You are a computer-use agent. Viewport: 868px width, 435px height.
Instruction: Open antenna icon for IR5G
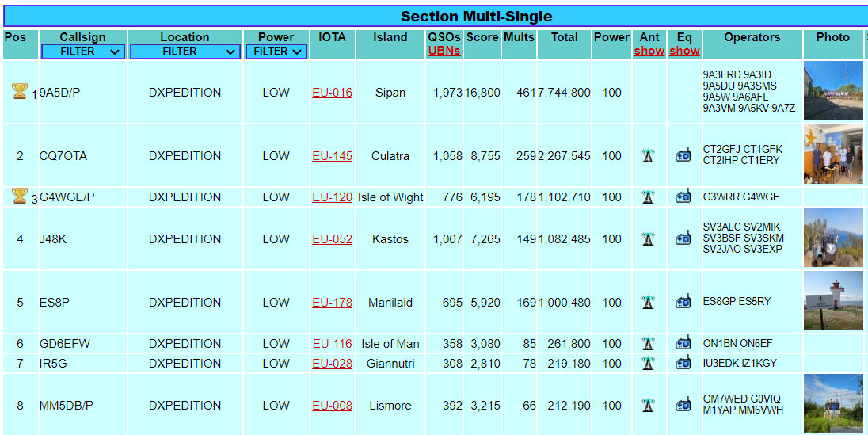648,364
